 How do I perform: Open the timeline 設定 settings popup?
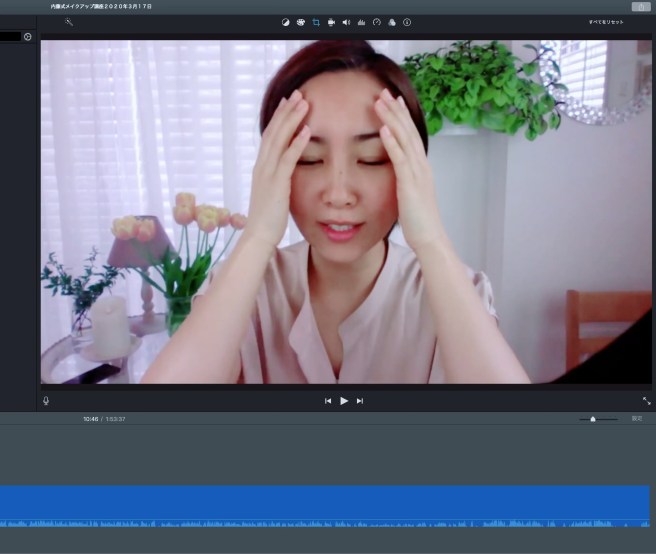[x=637, y=419]
